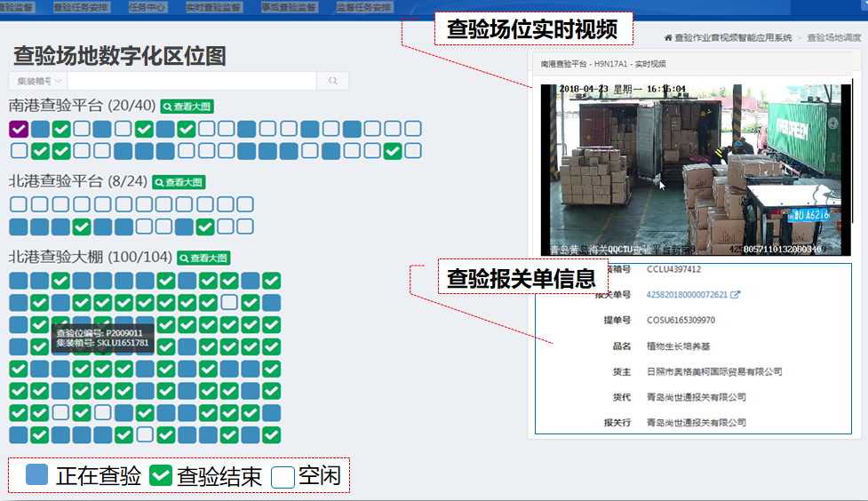Click the 南港查验平台 (20/40) section heading
This screenshot has width=868, height=501.
[82, 105]
